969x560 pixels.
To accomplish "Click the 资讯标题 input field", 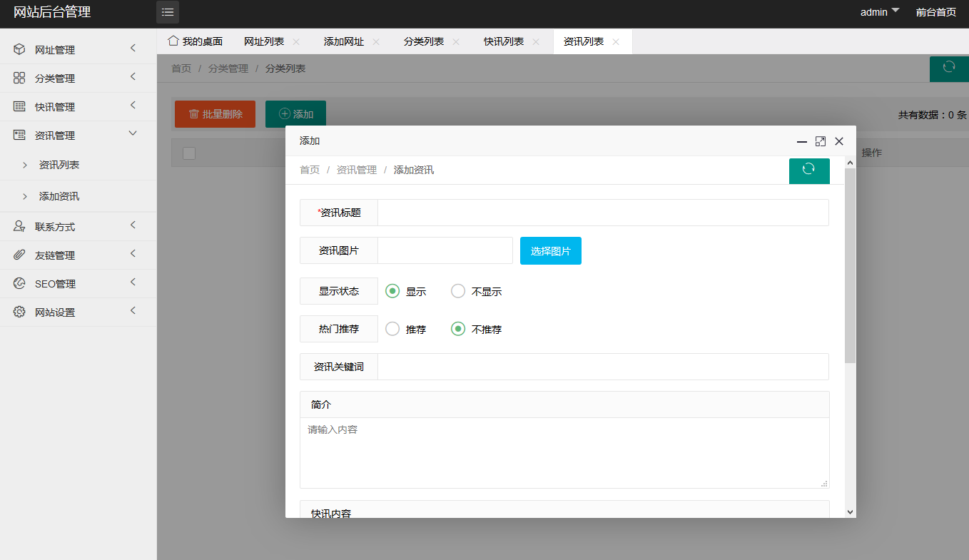I will 602,213.
